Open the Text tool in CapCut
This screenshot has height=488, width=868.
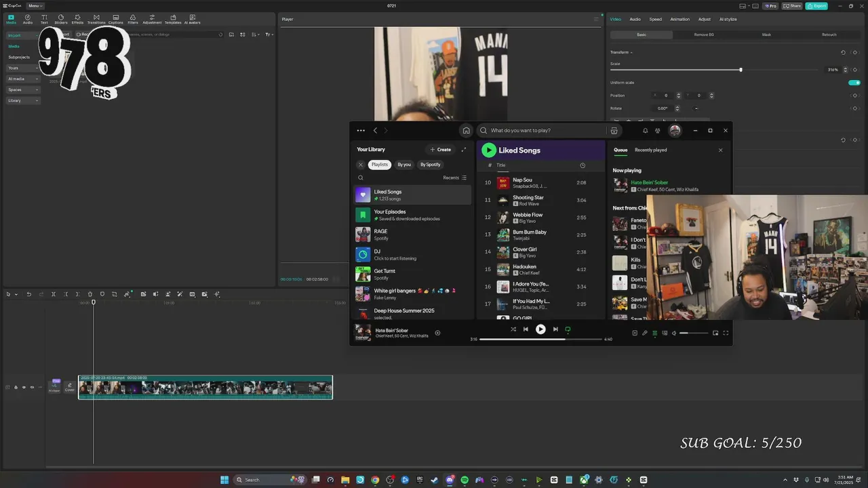[44, 19]
